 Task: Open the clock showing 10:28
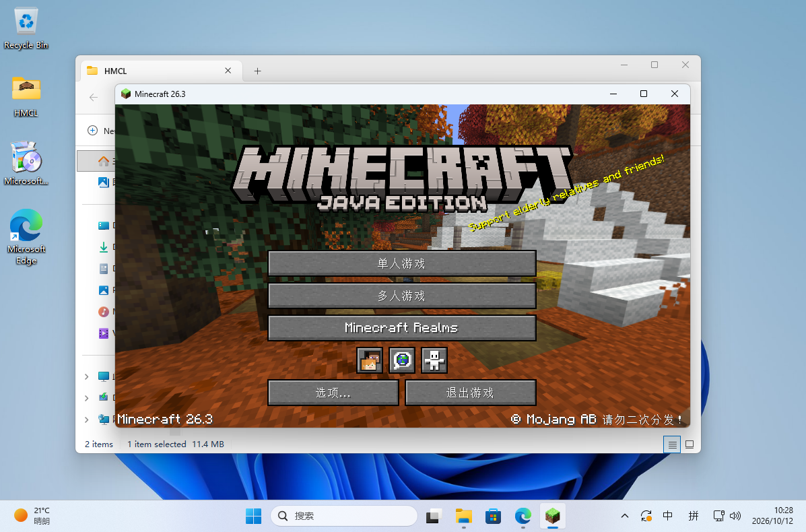[772, 516]
